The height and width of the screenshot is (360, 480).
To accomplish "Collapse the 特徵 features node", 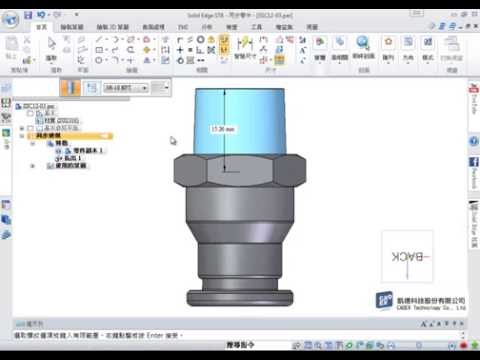I will tap(33, 143).
